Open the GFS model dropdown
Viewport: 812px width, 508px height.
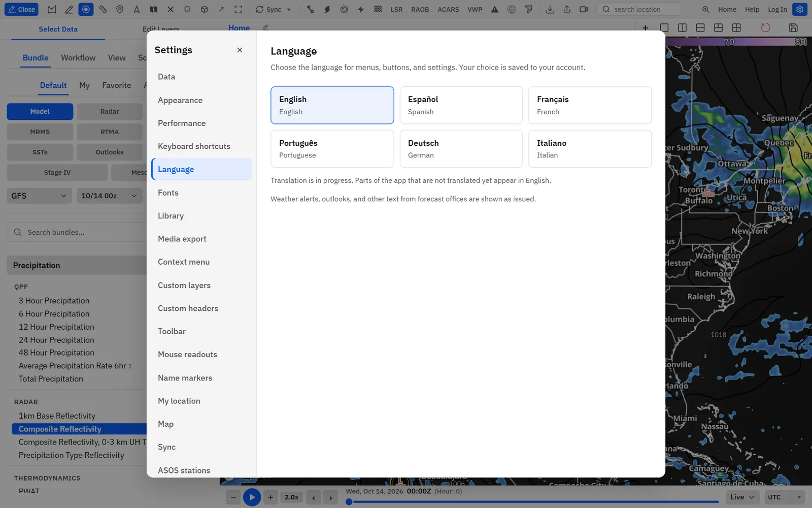pyautogui.click(x=39, y=196)
